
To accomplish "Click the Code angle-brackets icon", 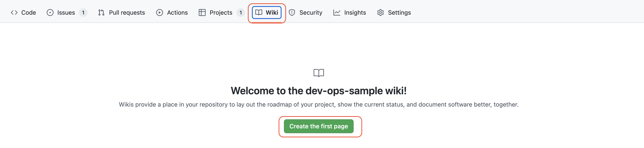I will click(14, 13).
